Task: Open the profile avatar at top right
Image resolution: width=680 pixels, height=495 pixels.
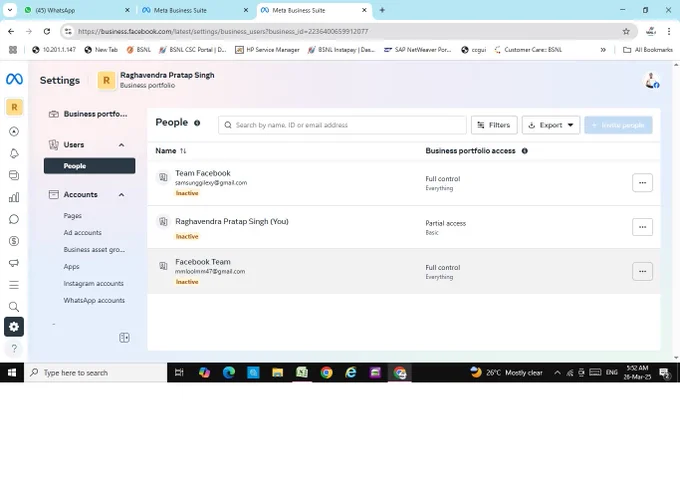Action: tap(651, 81)
